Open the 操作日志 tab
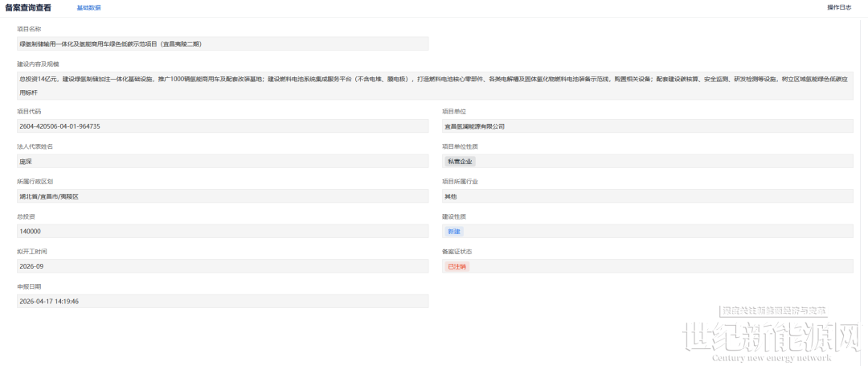 click(838, 7)
